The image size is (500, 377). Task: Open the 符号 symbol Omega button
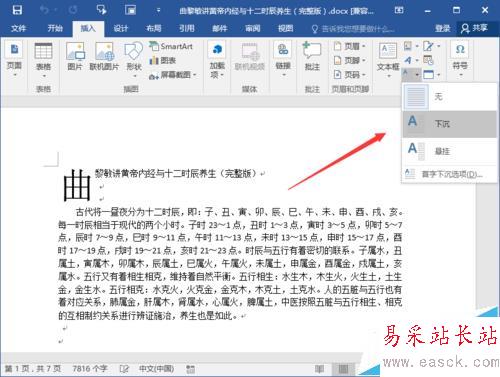[460, 59]
